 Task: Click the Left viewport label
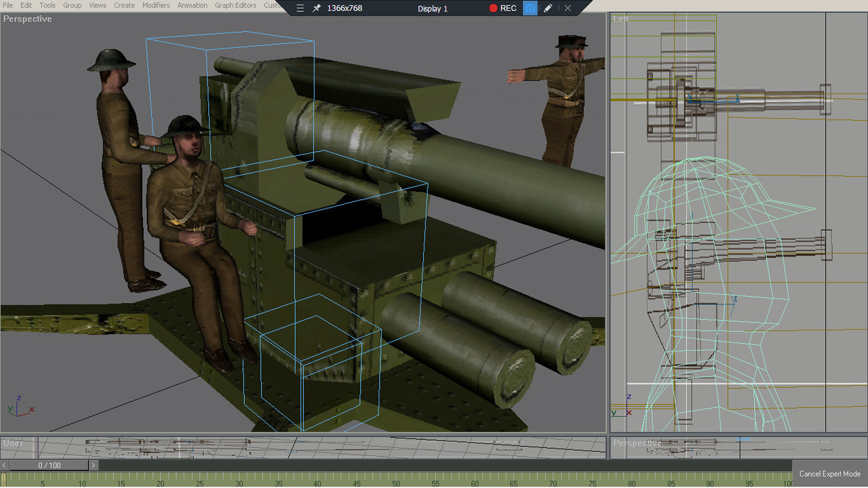[x=620, y=19]
